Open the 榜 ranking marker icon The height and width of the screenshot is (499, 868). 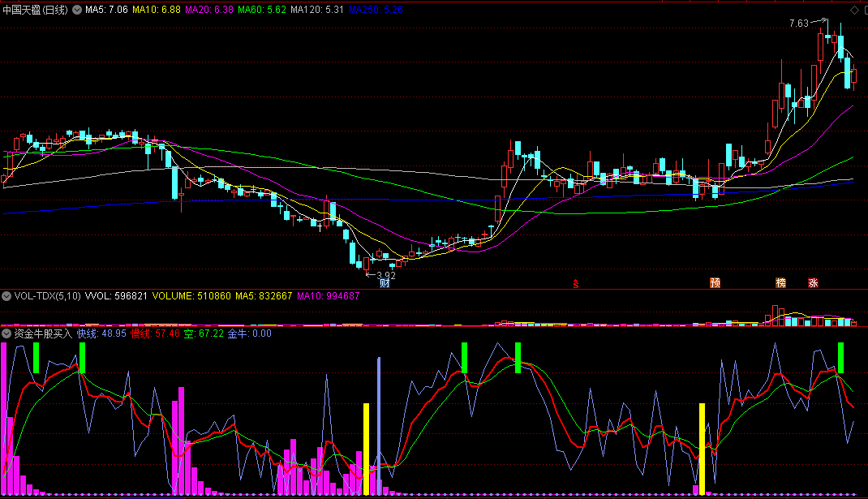point(780,283)
